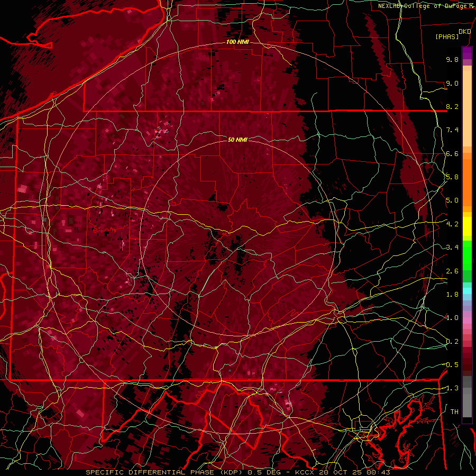Click the pink segment near 1.0 on the color bar
Screen dimensions: 476x476
point(467,321)
